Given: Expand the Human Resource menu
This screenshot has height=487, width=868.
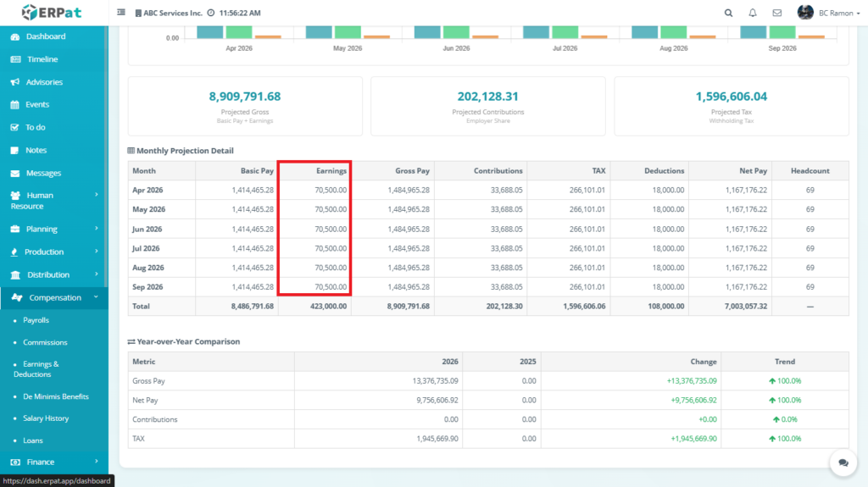Looking at the screenshot, I should [53, 201].
